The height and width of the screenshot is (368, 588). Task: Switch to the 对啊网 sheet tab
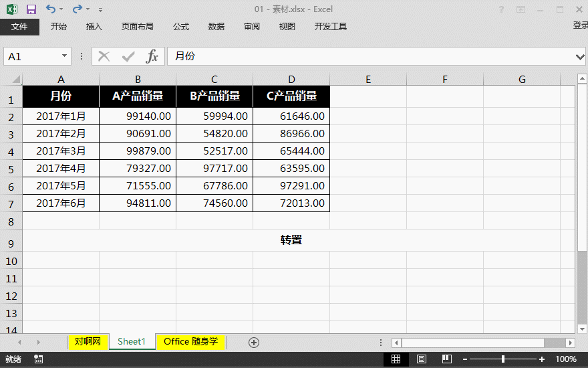point(88,342)
